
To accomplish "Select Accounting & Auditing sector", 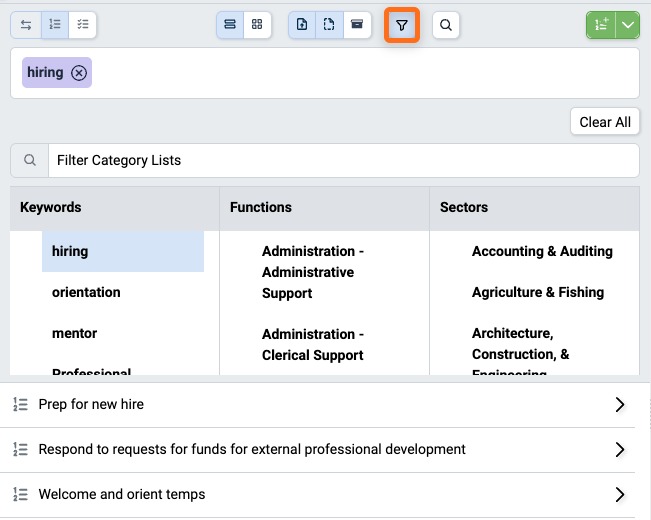I will pos(542,251).
